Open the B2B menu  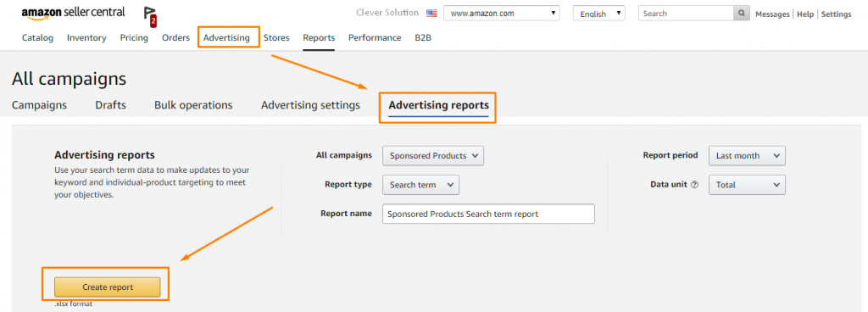pyautogui.click(x=423, y=37)
